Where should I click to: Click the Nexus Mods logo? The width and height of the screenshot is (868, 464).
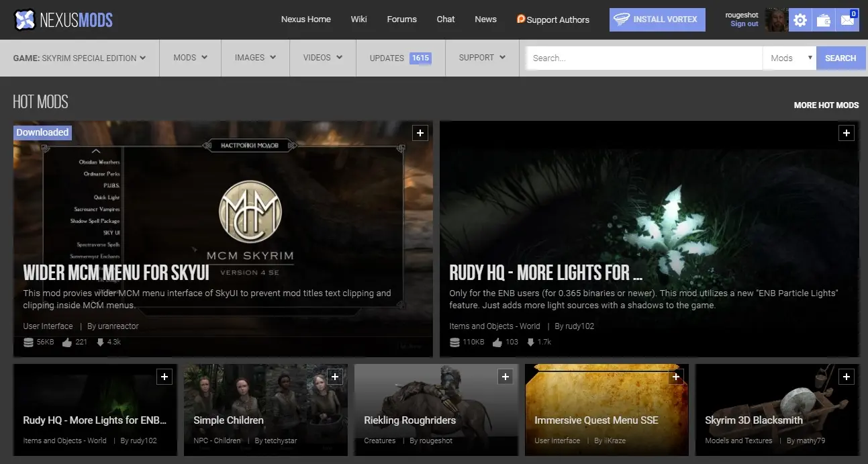pos(63,19)
